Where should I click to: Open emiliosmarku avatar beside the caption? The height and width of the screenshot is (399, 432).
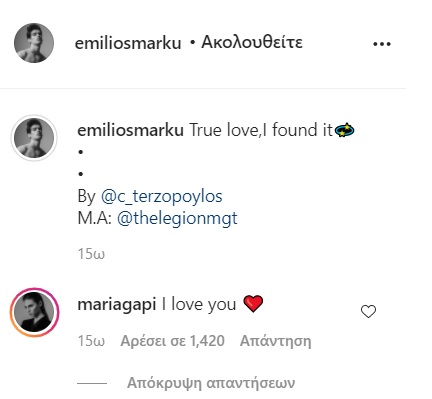(34, 138)
